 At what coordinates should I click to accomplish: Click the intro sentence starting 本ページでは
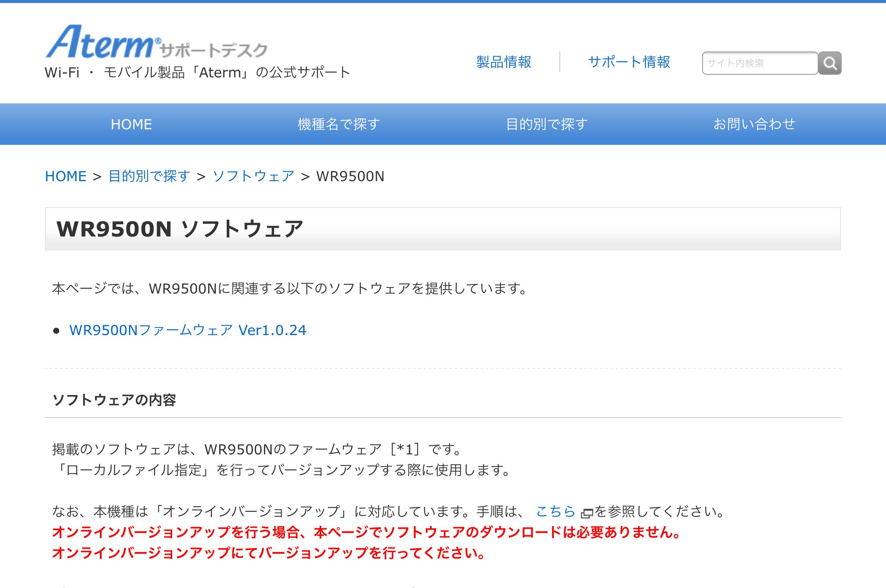pyautogui.click(x=289, y=288)
